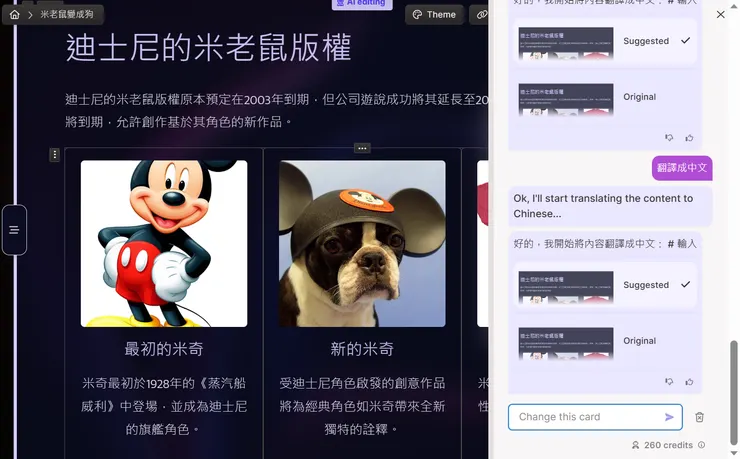
Task: Thumbs down the upper suggestion
Action: pyautogui.click(x=669, y=138)
